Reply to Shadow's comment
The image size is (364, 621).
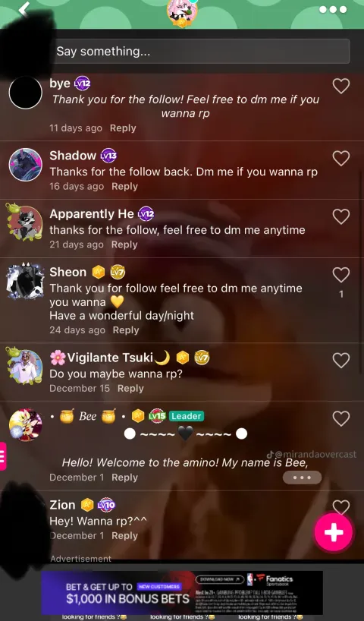pyautogui.click(x=124, y=187)
